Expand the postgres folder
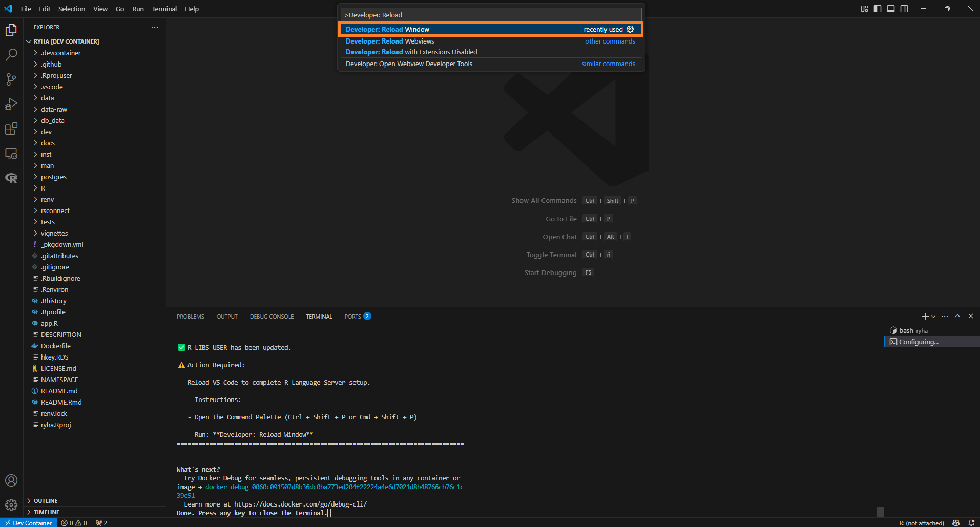 (95, 177)
